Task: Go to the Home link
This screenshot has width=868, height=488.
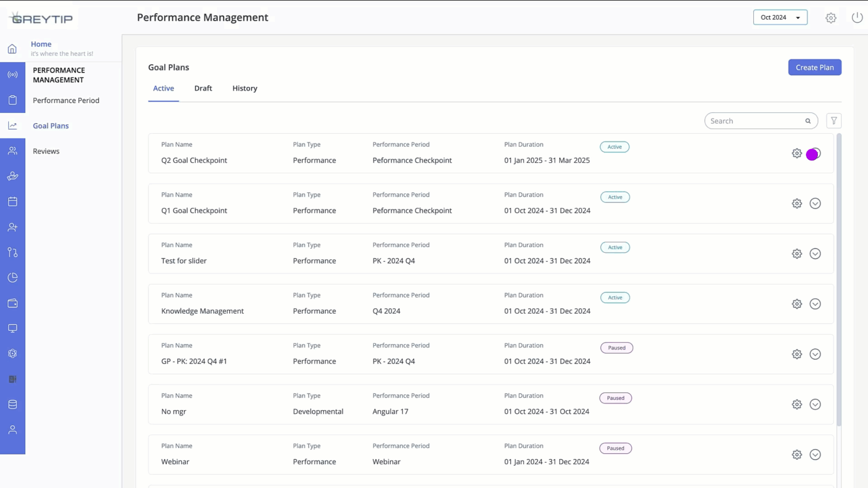Action: coord(41,44)
